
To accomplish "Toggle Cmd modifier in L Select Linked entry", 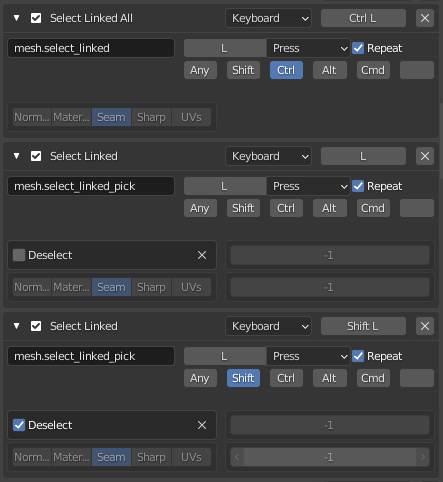I will click(x=373, y=208).
